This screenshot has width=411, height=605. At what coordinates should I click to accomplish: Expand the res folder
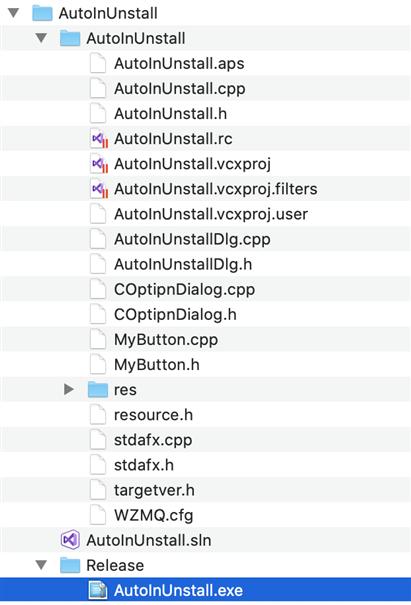[x=69, y=389]
